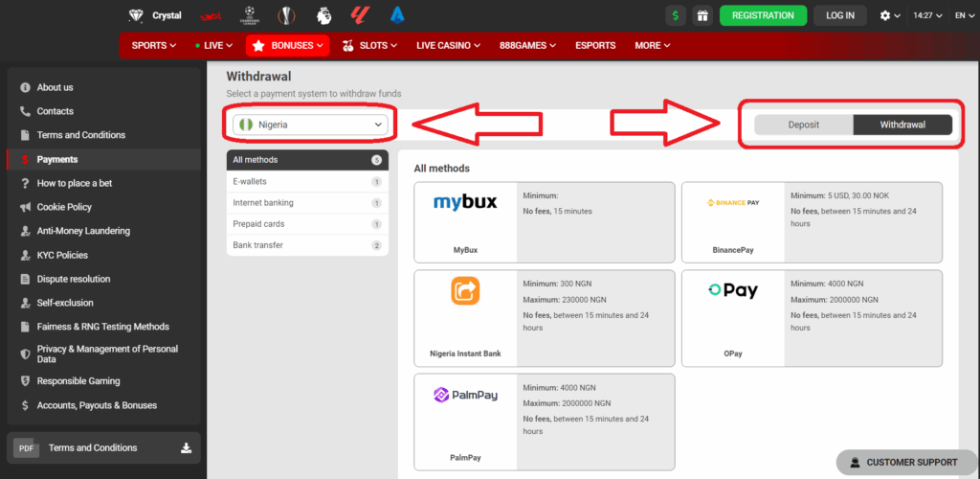Expand the MORE menu

tap(653, 46)
